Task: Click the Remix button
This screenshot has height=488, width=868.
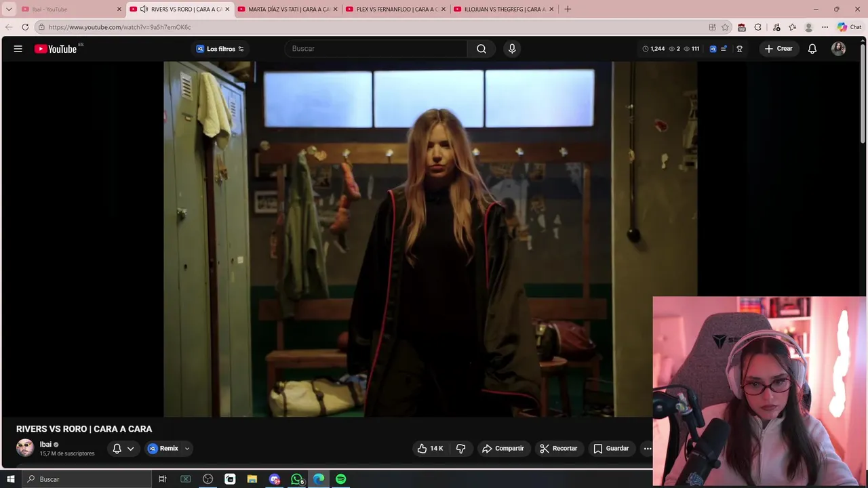Action: tap(163, 448)
